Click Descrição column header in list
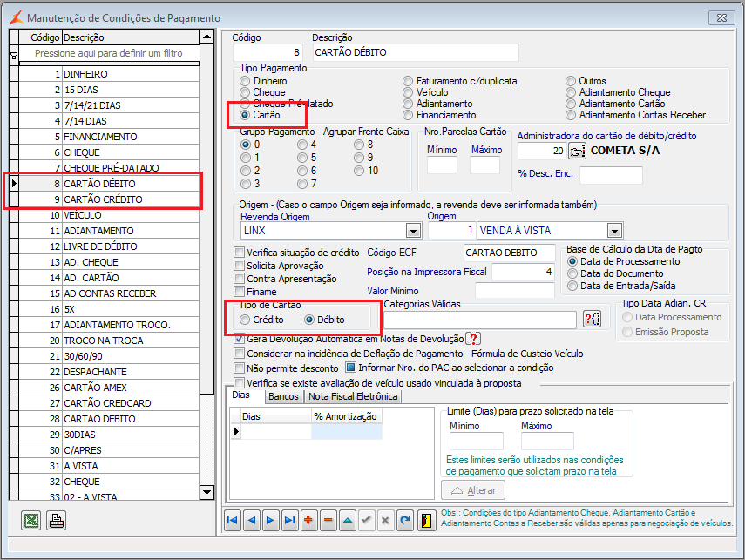 [x=131, y=37]
